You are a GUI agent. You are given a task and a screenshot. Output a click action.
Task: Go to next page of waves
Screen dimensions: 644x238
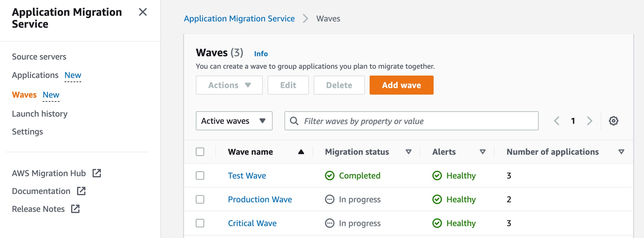tap(589, 121)
